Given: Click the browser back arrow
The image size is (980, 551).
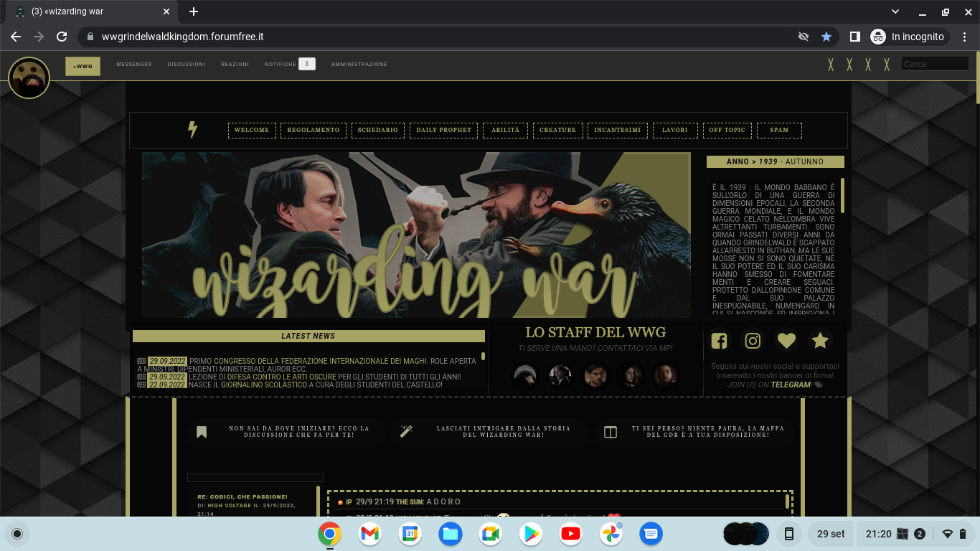Looking at the screenshot, I should pos(16,37).
